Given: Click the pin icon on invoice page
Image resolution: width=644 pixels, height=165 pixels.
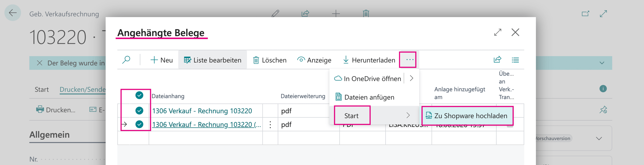Looking at the screenshot, I should pos(603,110).
